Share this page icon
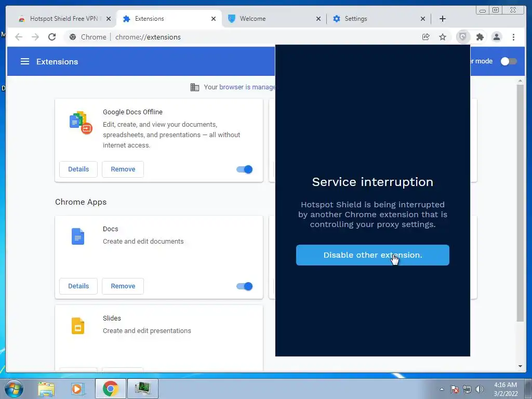This screenshot has width=532, height=399. [x=426, y=37]
